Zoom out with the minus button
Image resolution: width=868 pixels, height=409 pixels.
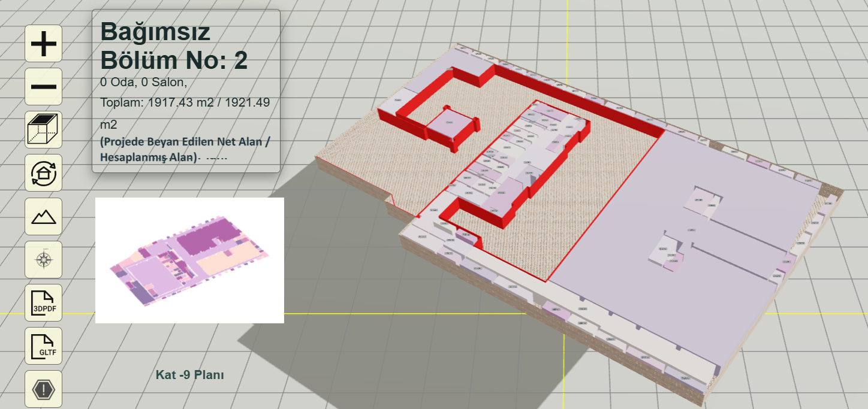43,87
